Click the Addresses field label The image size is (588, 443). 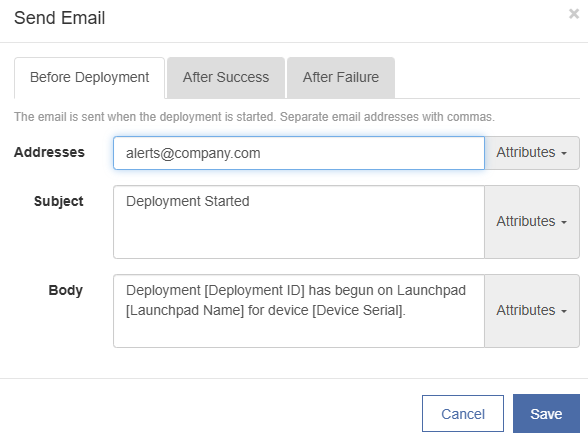tap(49, 152)
